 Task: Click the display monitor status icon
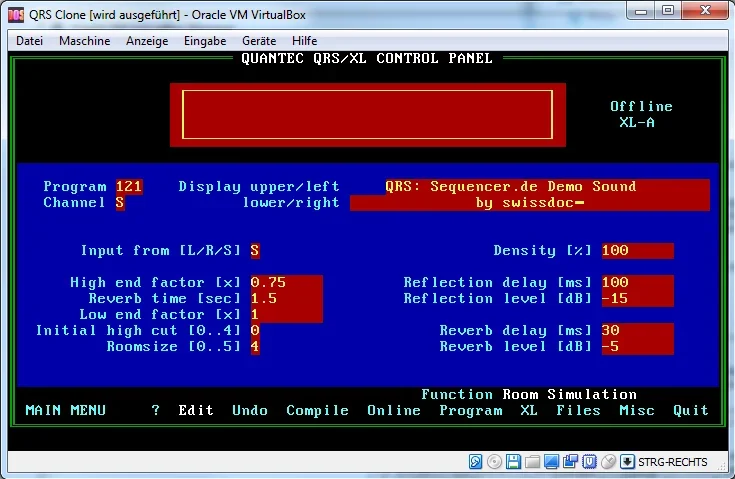point(551,462)
